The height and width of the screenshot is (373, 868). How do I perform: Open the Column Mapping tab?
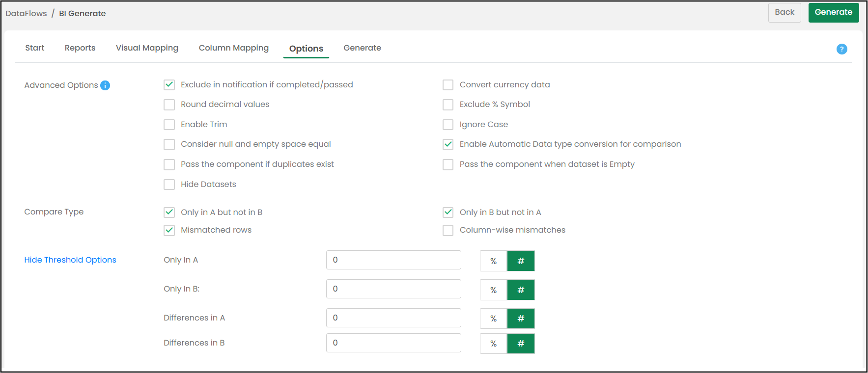pos(234,48)
